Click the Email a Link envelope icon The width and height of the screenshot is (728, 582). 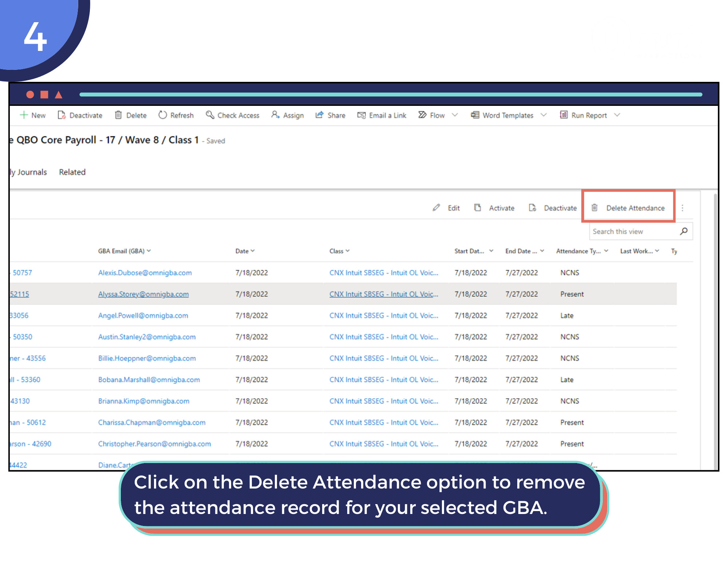361,115
